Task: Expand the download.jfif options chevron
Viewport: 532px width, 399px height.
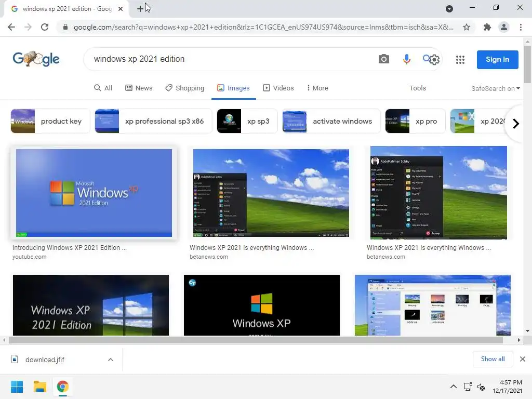Action: tap(111, 360)
